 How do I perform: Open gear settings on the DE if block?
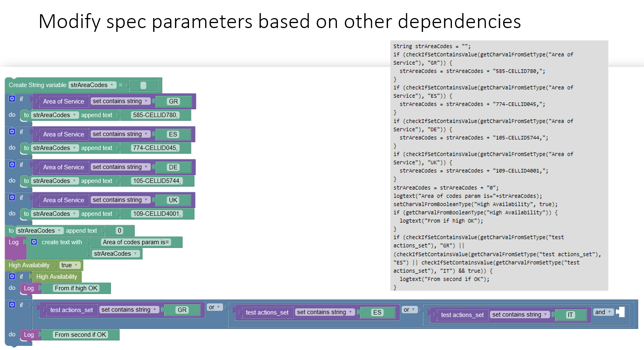[12, 165]
